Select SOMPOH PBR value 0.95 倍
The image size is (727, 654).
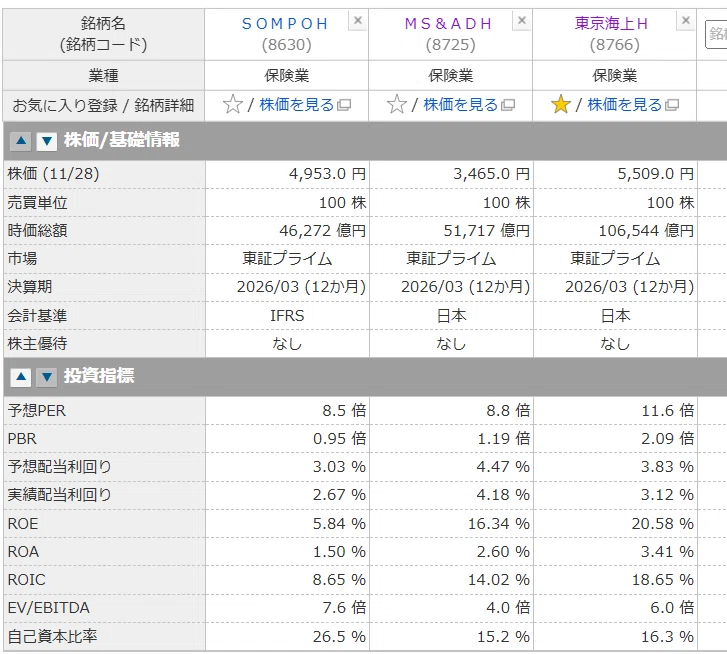(x=339, y=438)
